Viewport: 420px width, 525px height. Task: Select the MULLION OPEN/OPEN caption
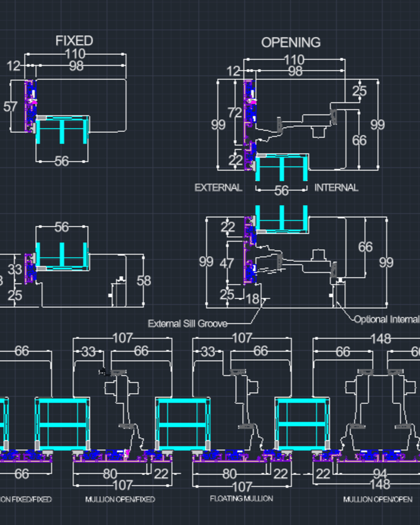377,499
